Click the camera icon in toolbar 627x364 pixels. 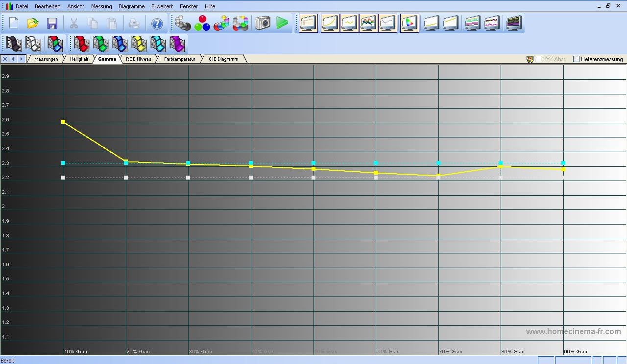pos(263,23)
